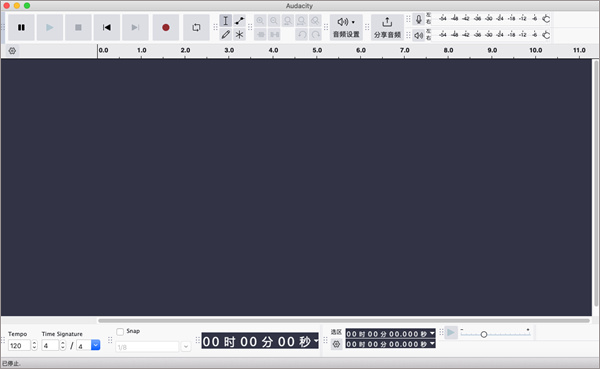Click the 3.0 mark on timeline ruler
This screenshot has height=369, width=600.
pos(229,50)
